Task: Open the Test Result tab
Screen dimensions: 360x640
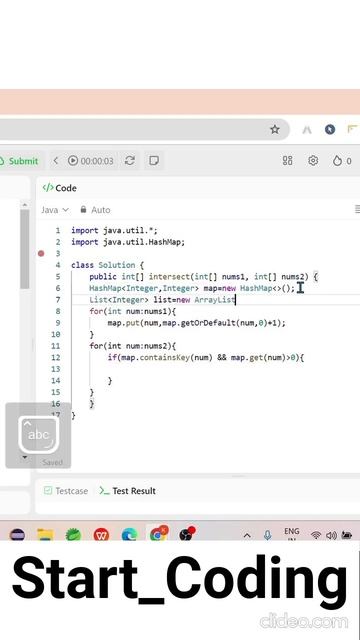Action: tap(127, 491)
